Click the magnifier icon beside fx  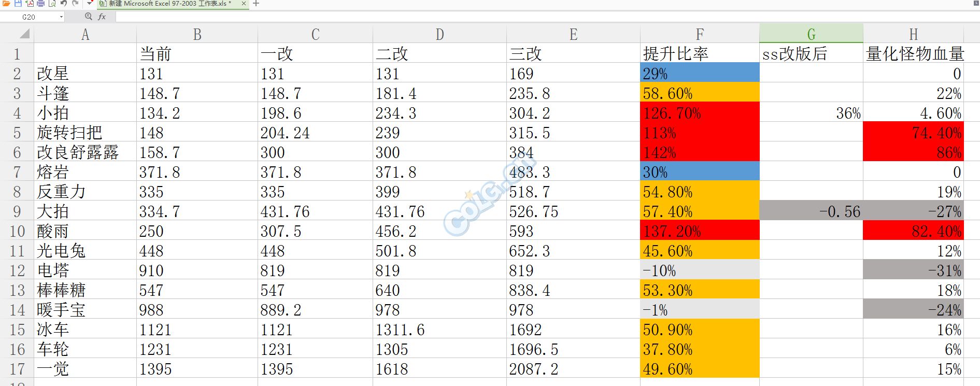(x=89, y=17)
